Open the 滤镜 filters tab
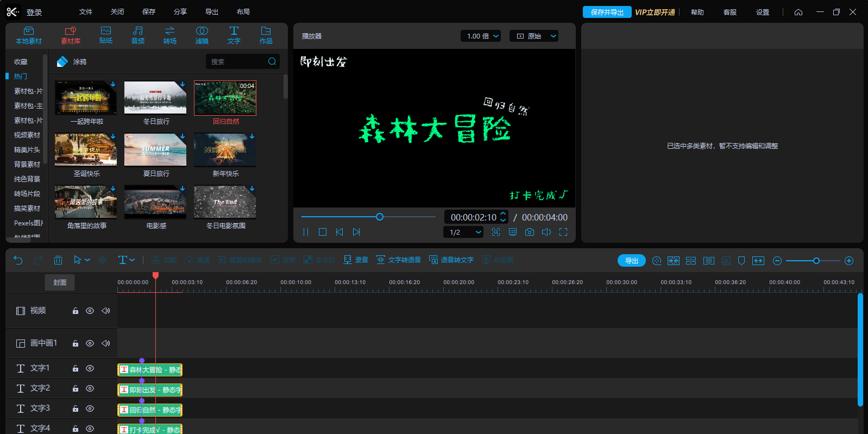The image size is (868, 434). pos(202,35)
